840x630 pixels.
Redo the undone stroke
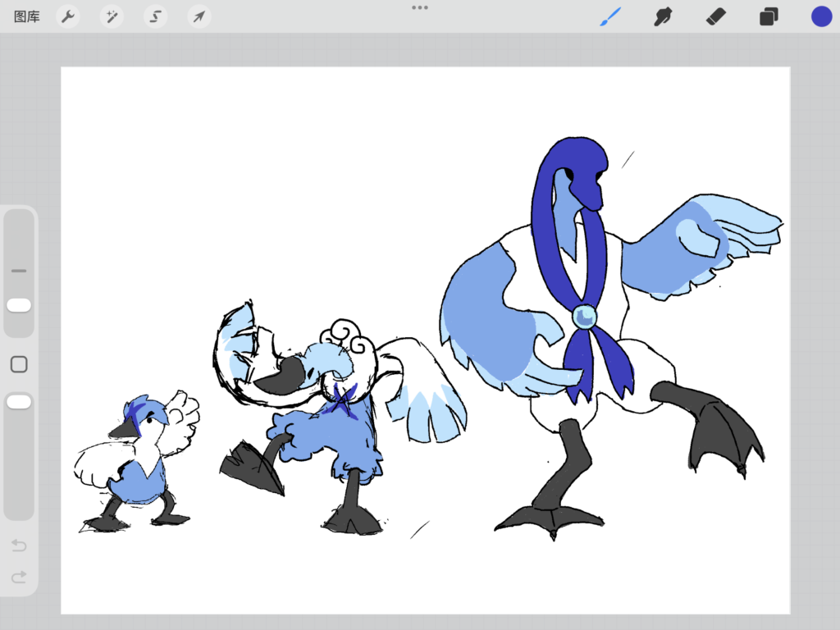click(18, 577)
